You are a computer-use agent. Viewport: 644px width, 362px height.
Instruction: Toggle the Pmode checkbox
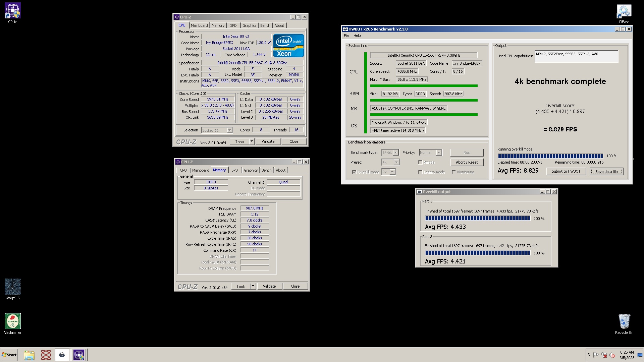pyautogui.click(x=420, y=162)
